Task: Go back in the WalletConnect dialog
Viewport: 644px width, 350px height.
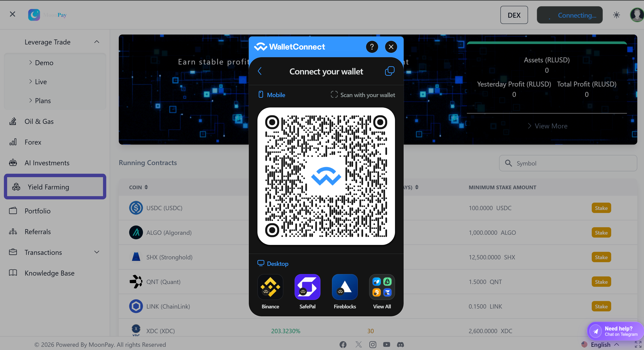Action: [x=260, y=71]
